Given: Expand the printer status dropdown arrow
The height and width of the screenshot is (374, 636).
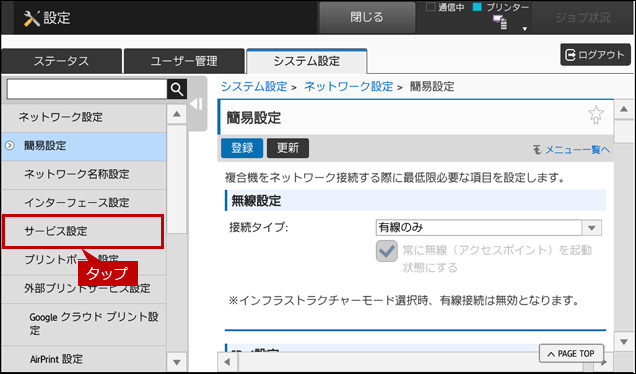Looking at the screenshot, I should (524, 29).
